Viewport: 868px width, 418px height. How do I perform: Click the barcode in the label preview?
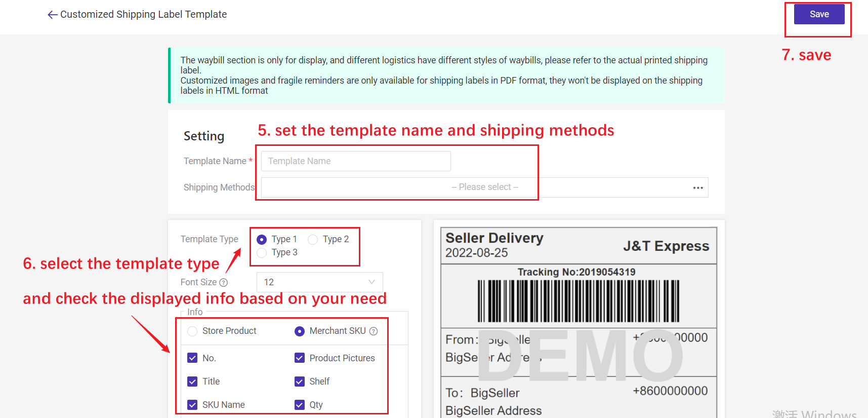pyautogui.click(x=578, y=301)
